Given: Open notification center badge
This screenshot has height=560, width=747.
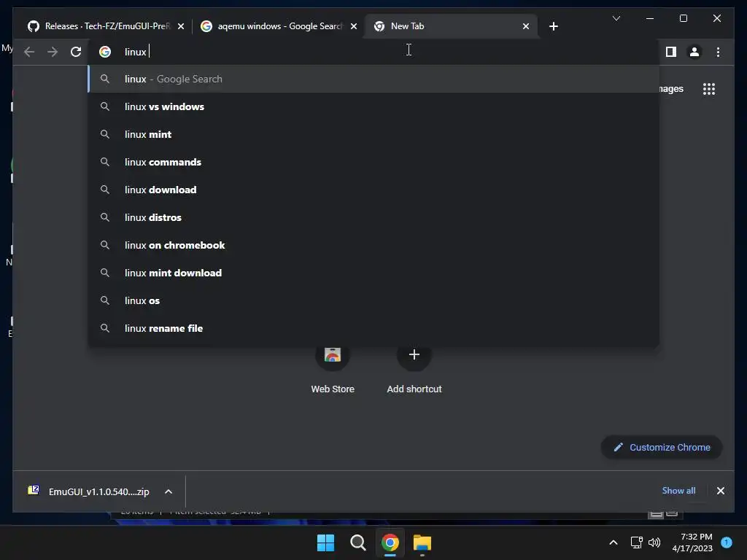Looking at the screenshot, I should click(727, 542).
